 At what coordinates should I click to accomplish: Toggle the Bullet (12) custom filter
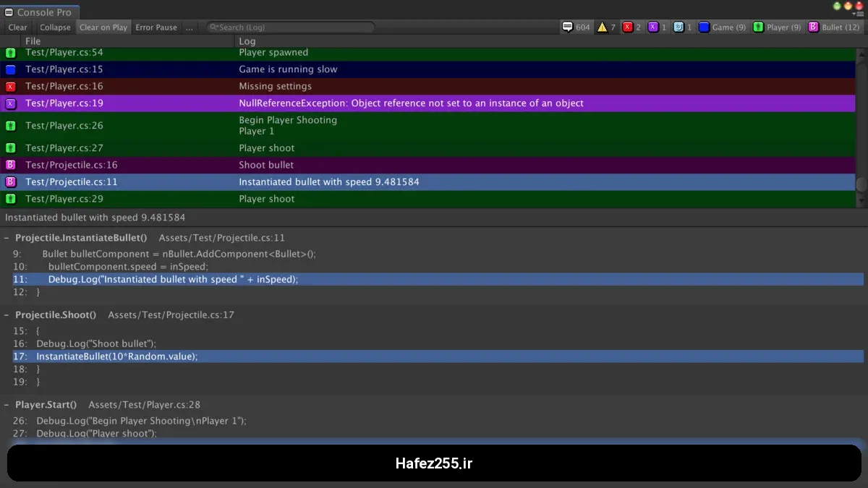(834, 27)
